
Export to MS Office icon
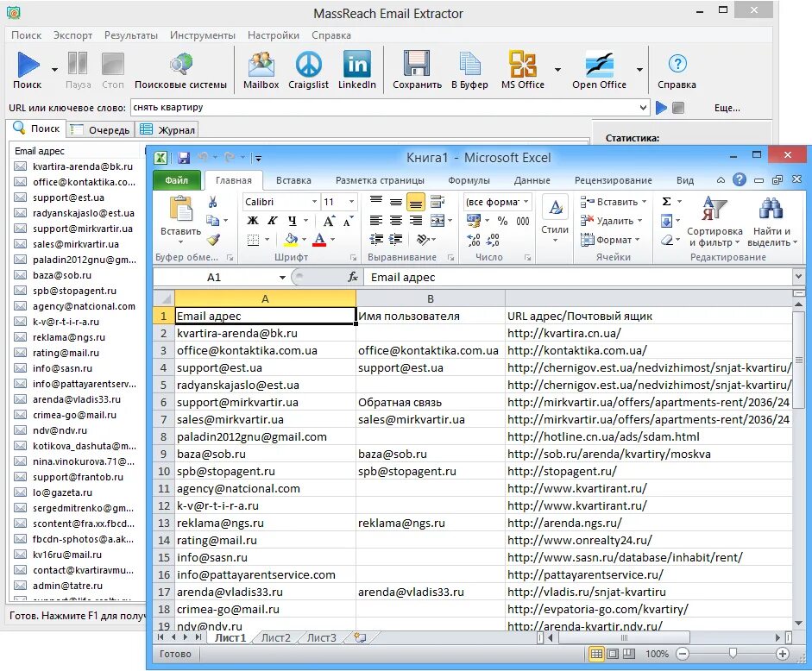pyautogui.click(x=523, y=64)
